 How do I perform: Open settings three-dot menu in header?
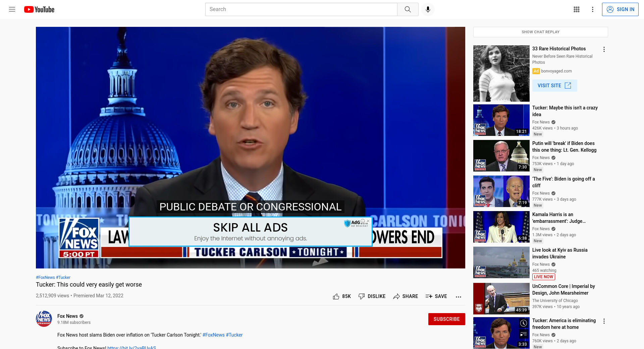593,9
